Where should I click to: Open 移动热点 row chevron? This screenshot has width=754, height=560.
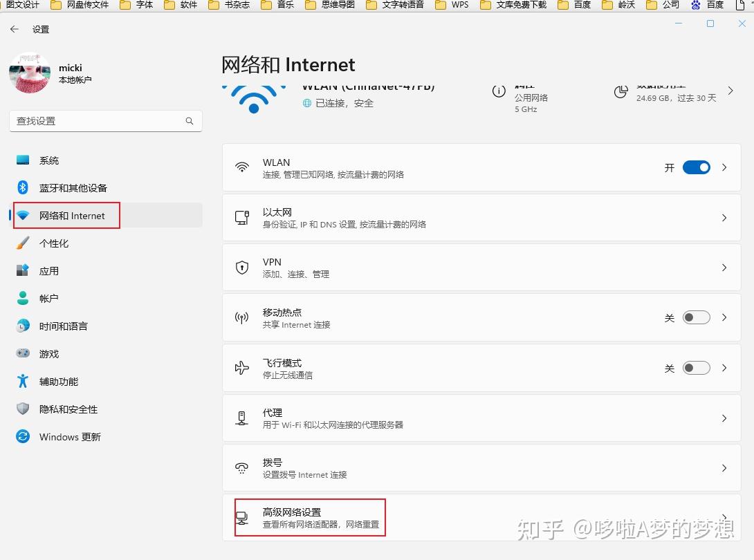click(724, 317)
